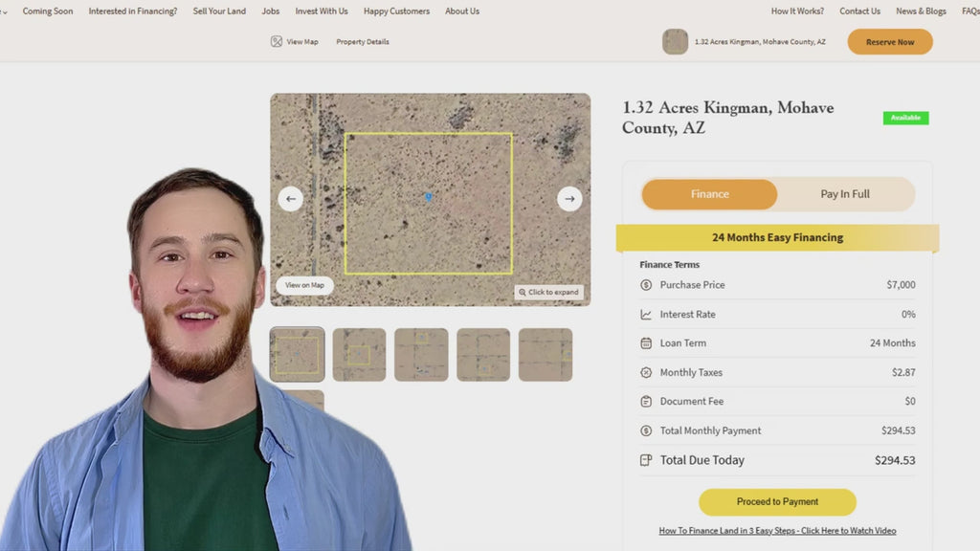
Task: Go to previous property image arrow
Action: [x=291, y=199]
